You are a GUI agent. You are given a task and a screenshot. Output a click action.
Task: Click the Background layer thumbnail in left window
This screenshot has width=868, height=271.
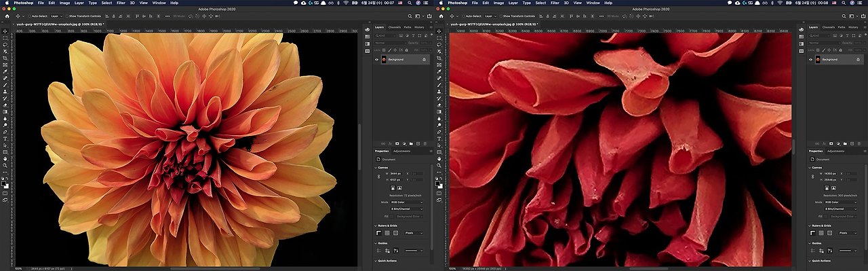pos(383,59)
